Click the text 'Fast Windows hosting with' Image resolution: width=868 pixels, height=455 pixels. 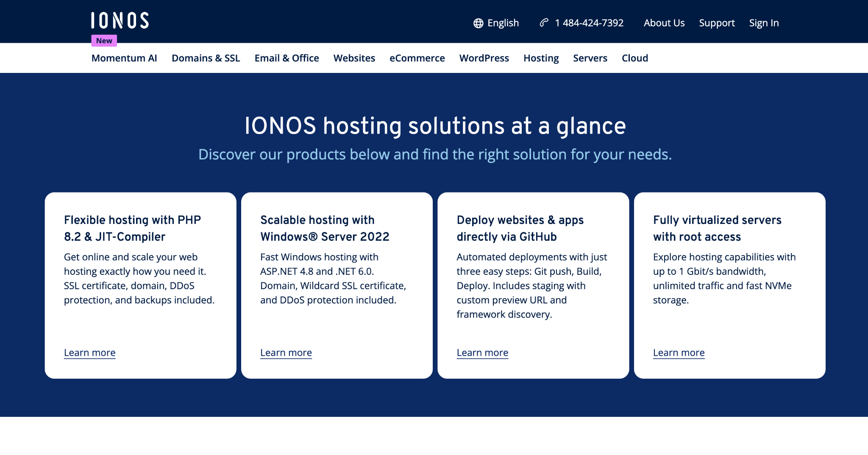tap(319, 257)
